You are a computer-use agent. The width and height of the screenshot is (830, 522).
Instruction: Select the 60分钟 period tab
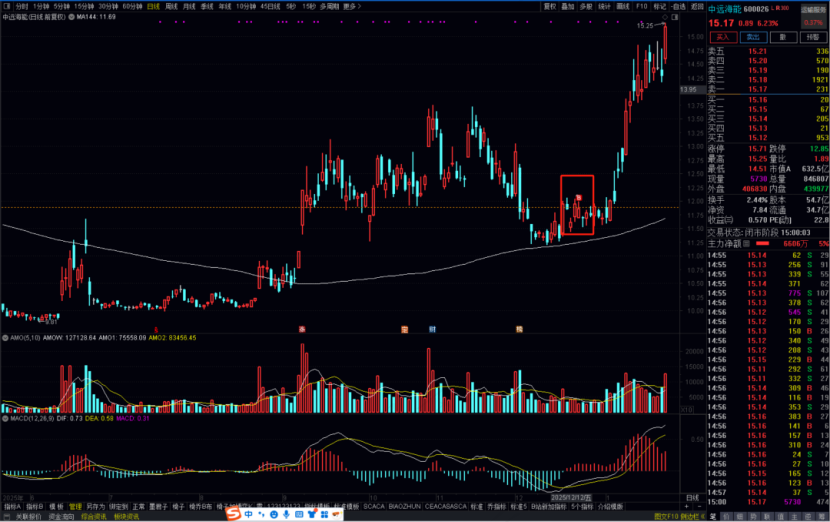pos(132,6)
